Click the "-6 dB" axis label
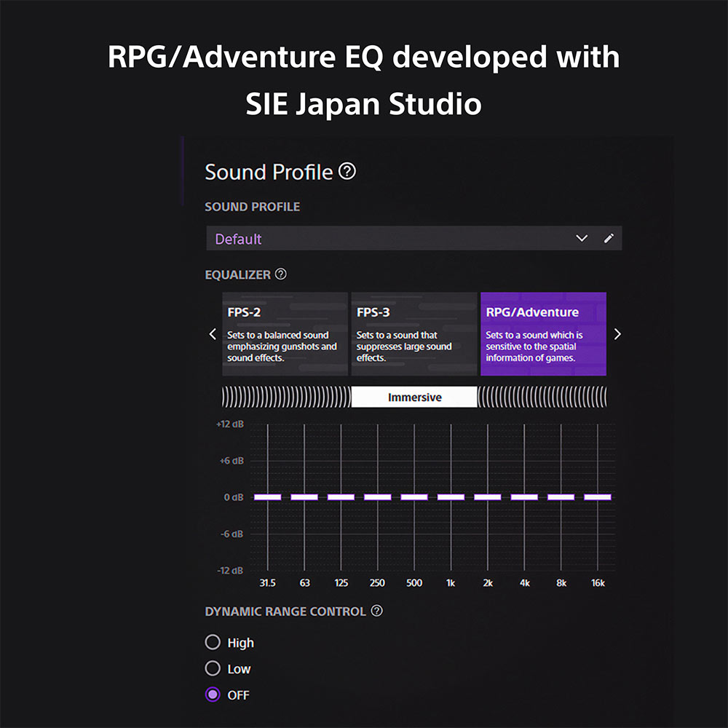This screenshot has width=728, height=728. click(232, 534)
